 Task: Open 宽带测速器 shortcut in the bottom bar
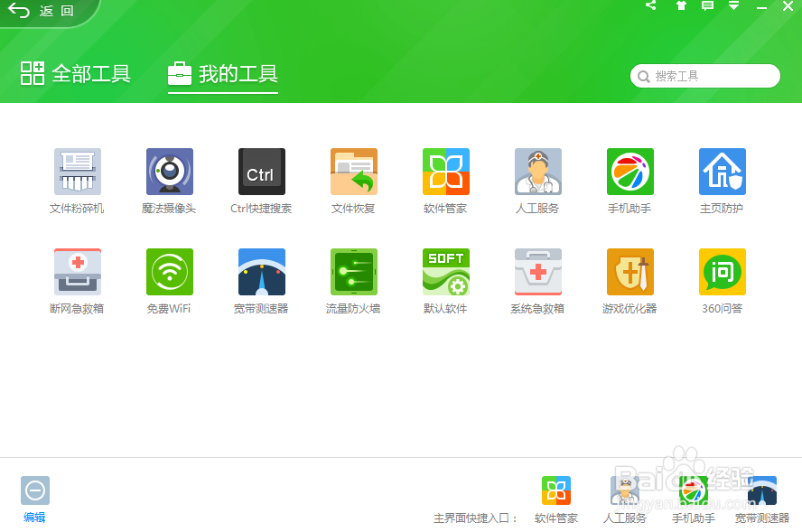click(761, 490)
